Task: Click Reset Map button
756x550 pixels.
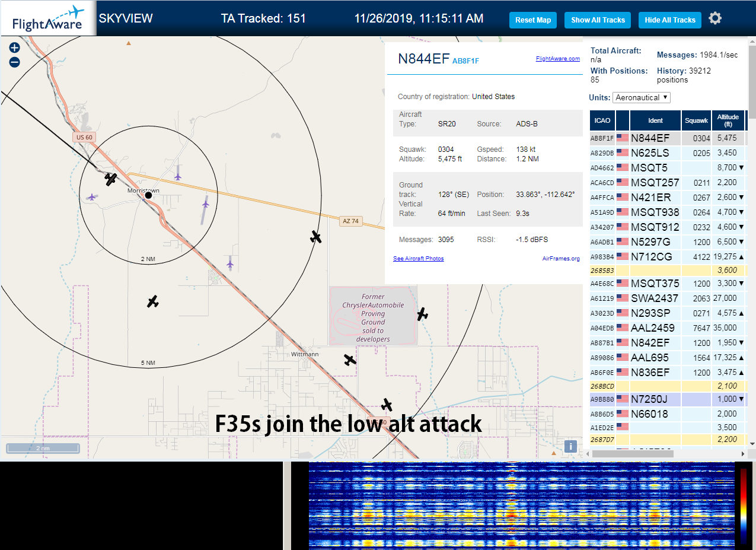Action: click(x=533, y=20)
